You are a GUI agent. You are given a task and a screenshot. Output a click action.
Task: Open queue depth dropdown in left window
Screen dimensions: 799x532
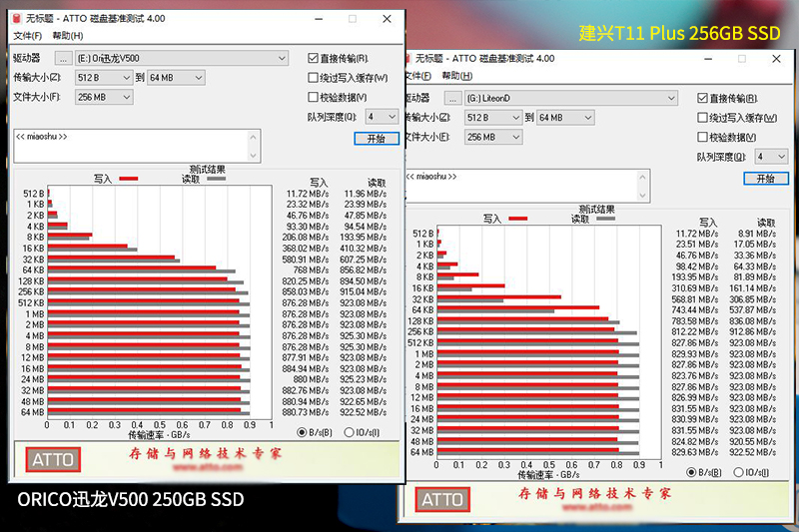[x=392, y=117]
